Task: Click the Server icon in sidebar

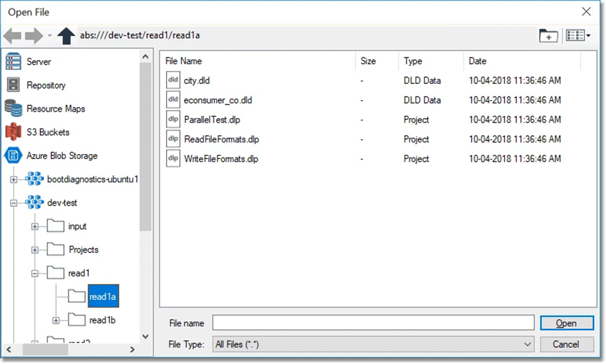Action: (x=14, y=62)
